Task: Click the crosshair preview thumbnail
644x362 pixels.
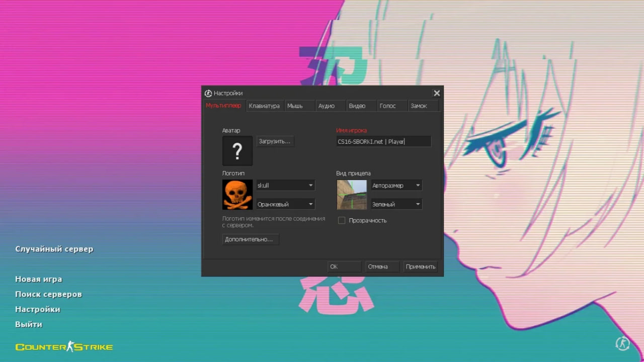Action: pyautogui.click(x=352, y=195)
